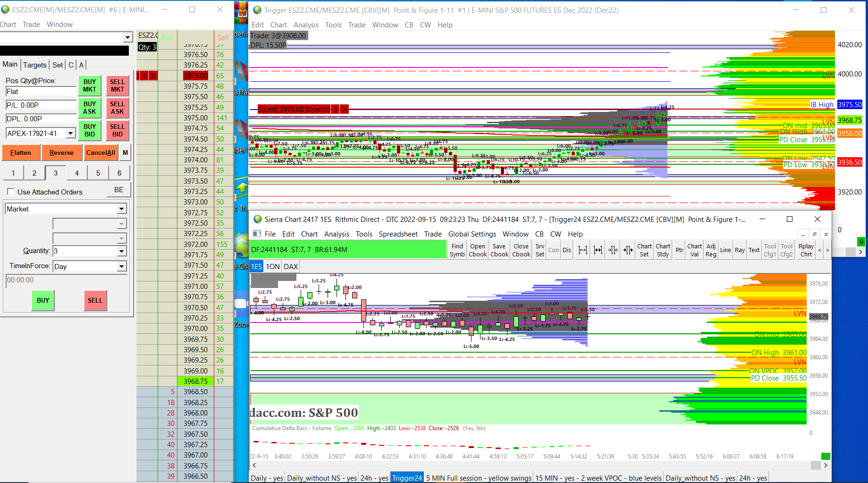The image size is (868, 483).
Task: Click the BUY MKT button
Action: pyautogui.click(x=90, y=85)
